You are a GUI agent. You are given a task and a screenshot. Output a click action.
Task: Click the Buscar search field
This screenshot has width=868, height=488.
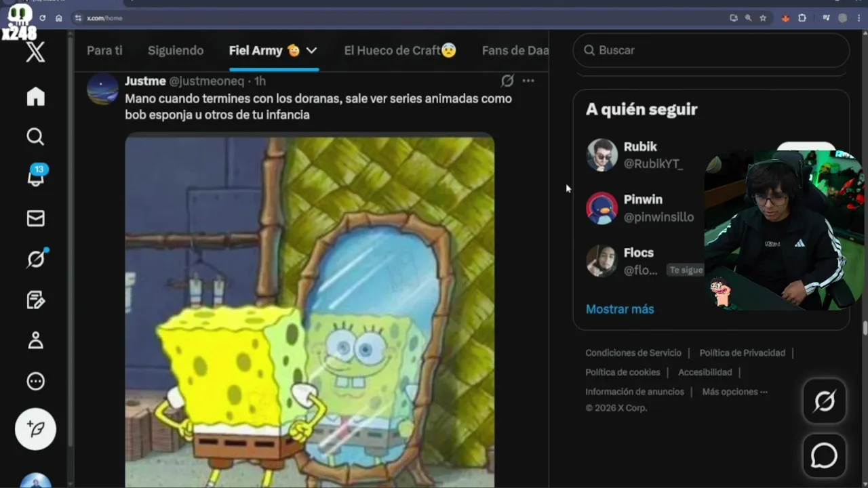tap(711, 50)
